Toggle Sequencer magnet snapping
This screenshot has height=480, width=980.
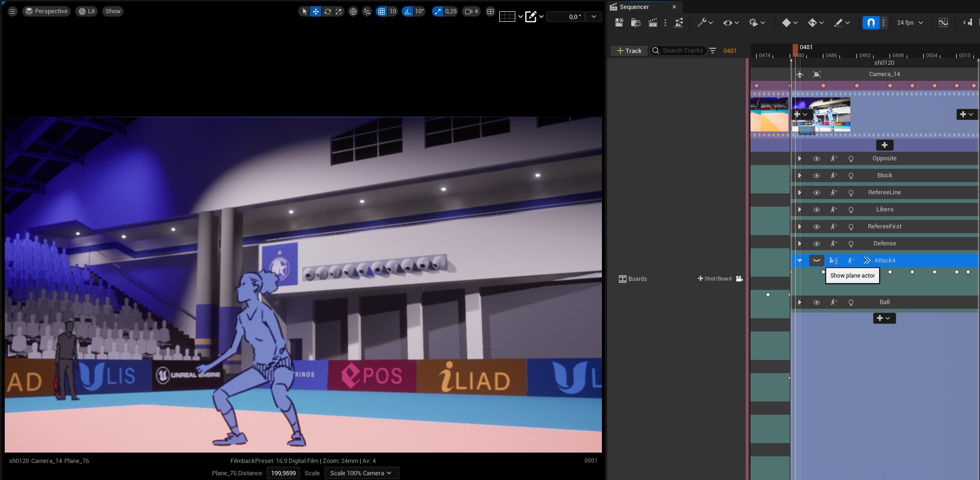pyautogui.click(x=871, y=23)
